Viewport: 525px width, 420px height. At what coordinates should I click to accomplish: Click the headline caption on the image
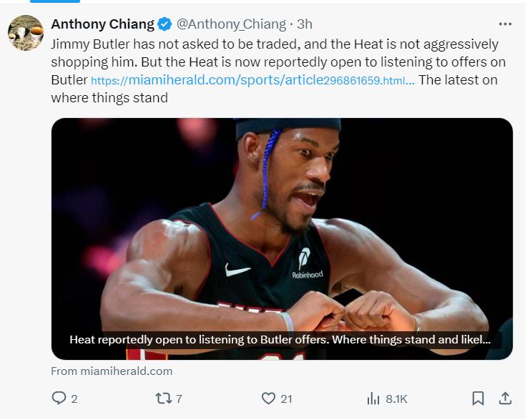[280, 340]
